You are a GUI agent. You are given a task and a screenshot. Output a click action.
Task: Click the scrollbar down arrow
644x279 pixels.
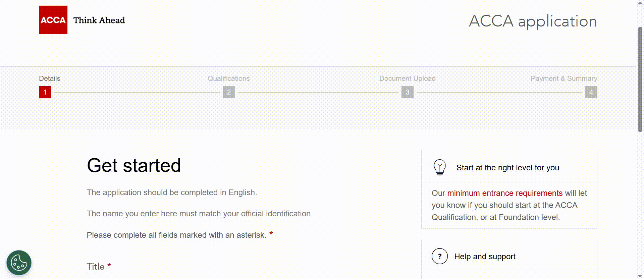click(x=640, y=276)
